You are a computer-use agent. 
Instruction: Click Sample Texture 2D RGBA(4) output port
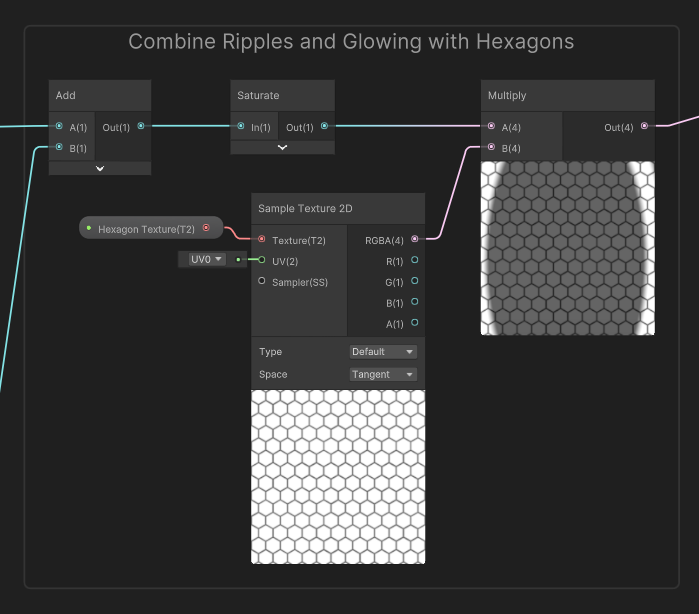[x=415, y=240]
